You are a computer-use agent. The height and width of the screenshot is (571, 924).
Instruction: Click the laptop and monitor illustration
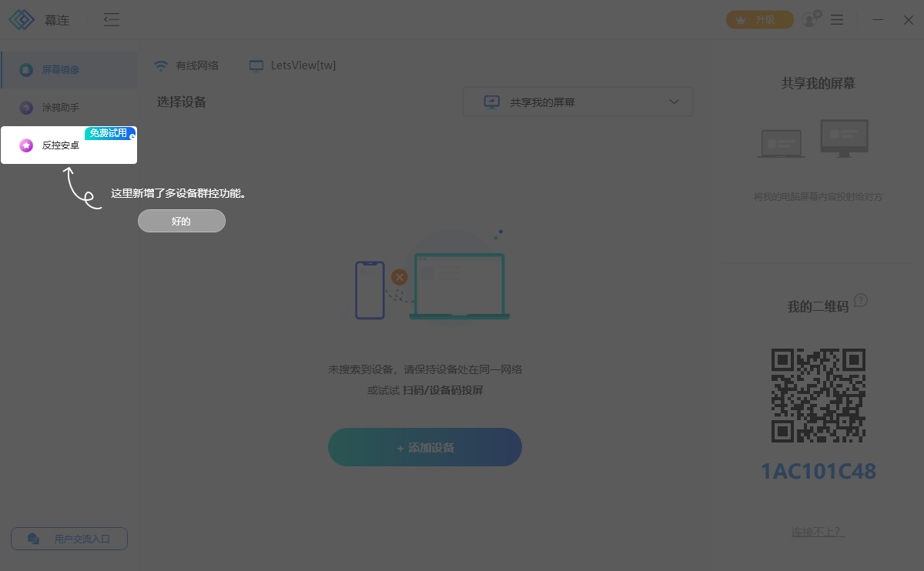pos(813,139)
